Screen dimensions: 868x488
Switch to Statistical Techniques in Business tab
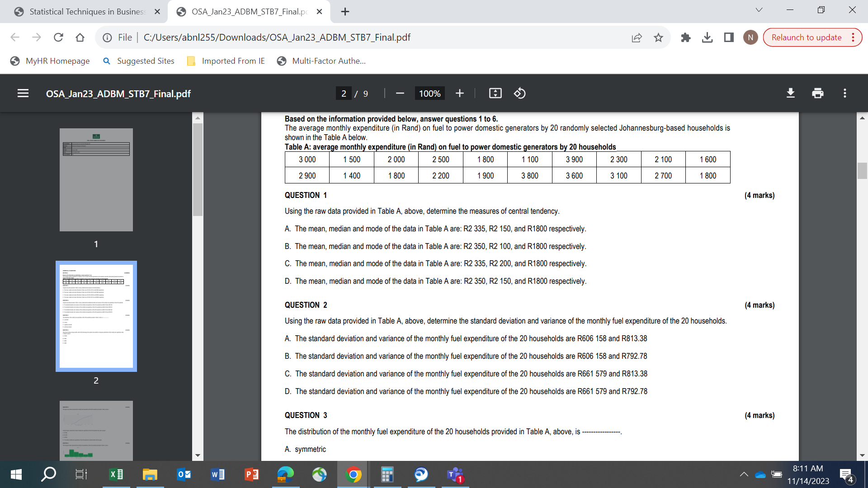point(86,12)
